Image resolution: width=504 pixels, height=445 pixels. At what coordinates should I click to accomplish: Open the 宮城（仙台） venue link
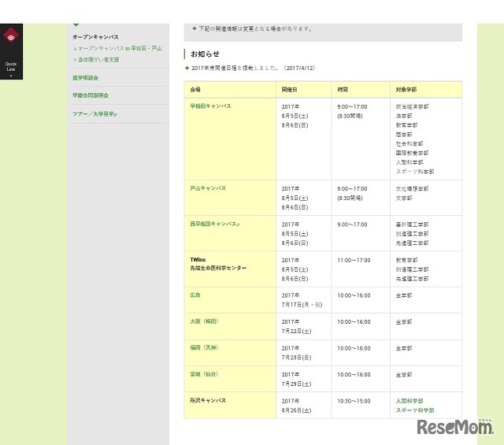(204, 374)
